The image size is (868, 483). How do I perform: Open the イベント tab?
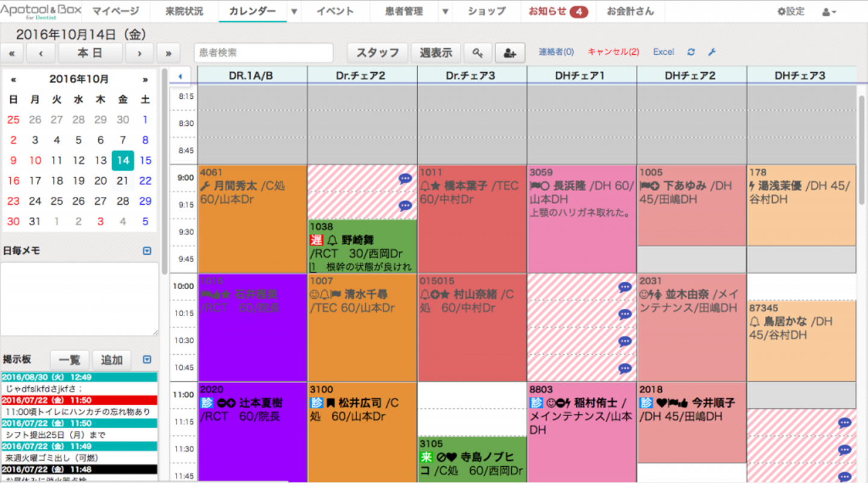[335, 11]
